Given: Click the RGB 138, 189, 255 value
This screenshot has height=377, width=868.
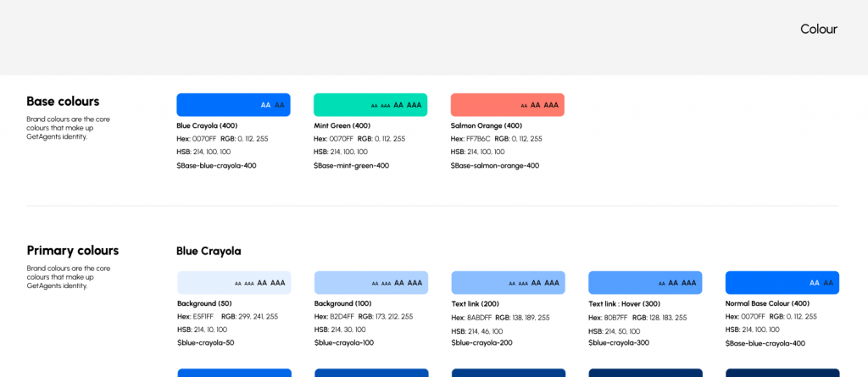Looking at the screenshot, I should click(x=530, y=318).
